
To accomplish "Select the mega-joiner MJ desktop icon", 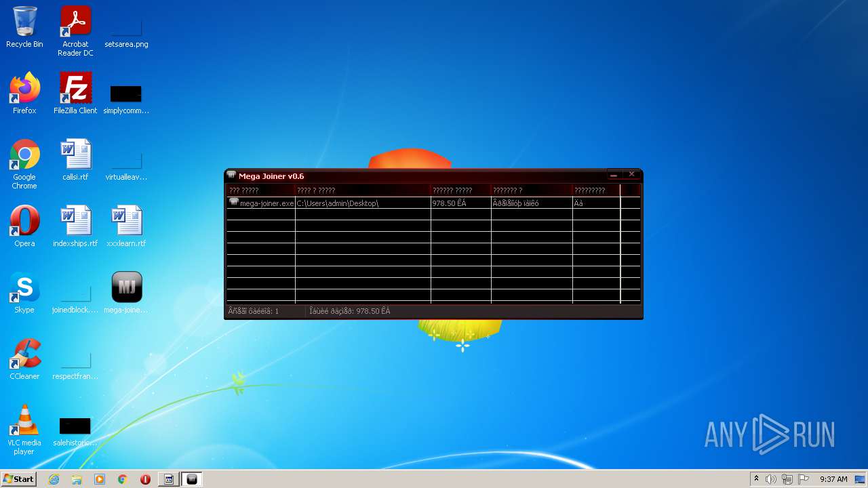I will (x=126, y=293).
